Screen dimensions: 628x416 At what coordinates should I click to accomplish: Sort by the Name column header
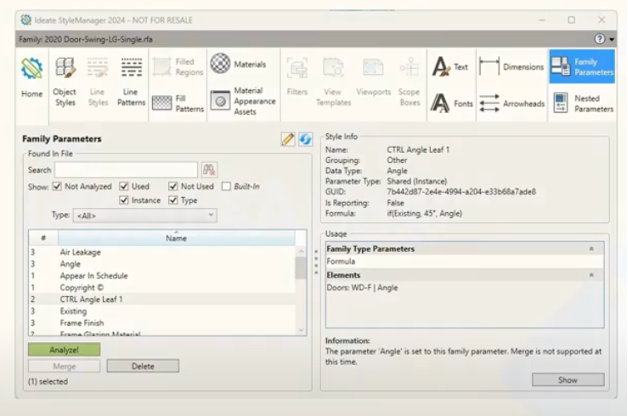(176, 238)
